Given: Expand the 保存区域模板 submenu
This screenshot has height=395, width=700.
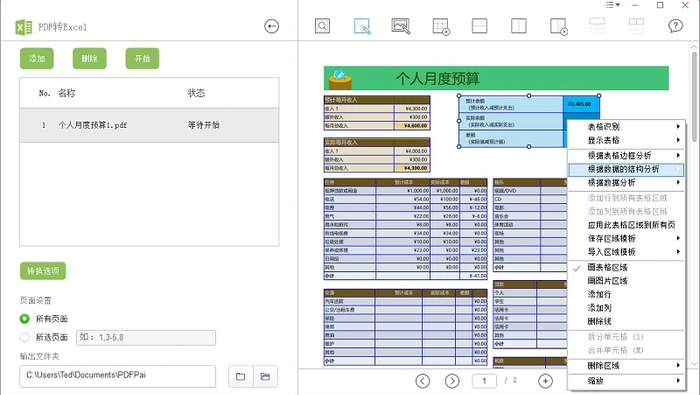Looking at the screenshot, I should pyautogui.click(x=626, y=238).
